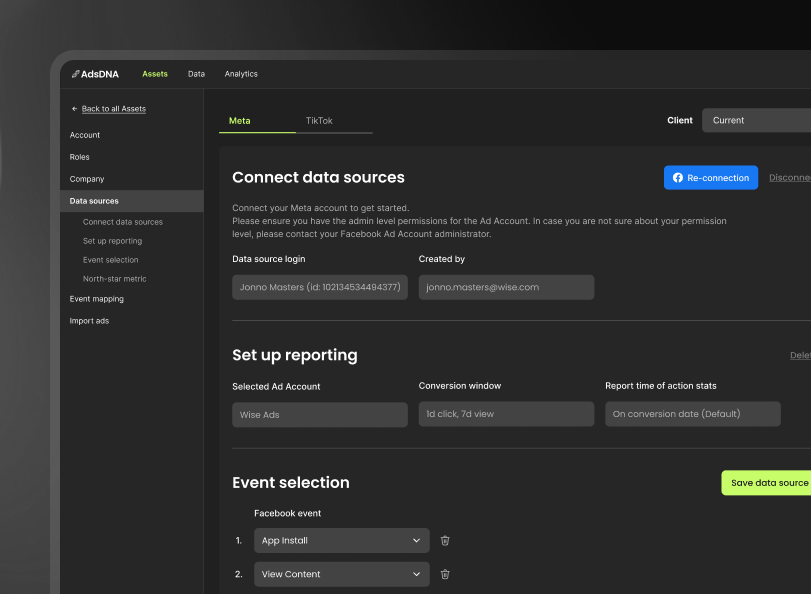Delete the App Install event row
This screenshot has height=594, width=811.
point(445,541)
